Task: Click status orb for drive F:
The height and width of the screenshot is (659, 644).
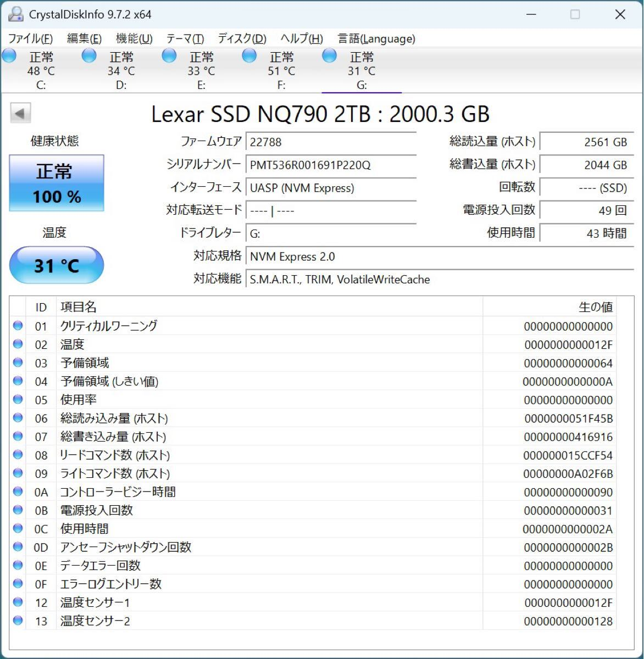Action: (249, 55)
